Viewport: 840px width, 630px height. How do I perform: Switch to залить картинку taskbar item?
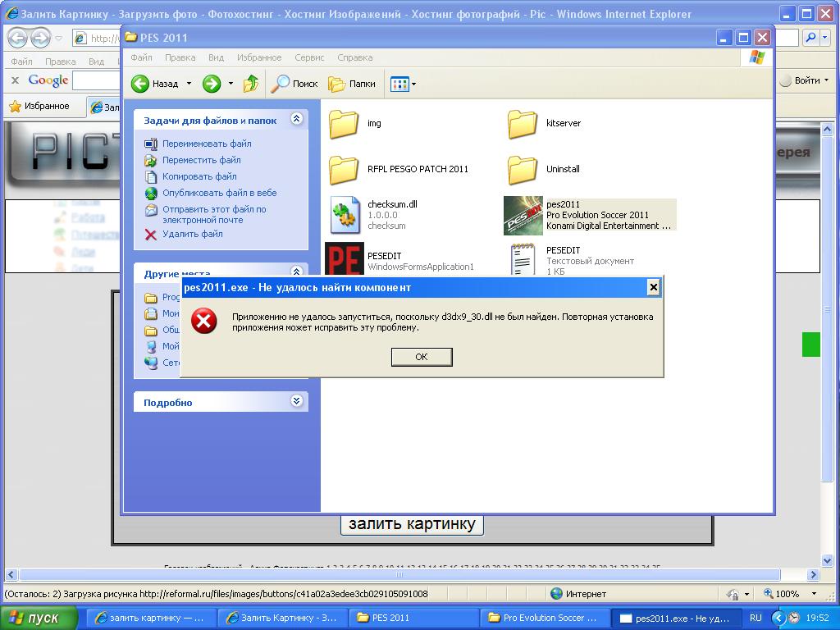[150, 619]
